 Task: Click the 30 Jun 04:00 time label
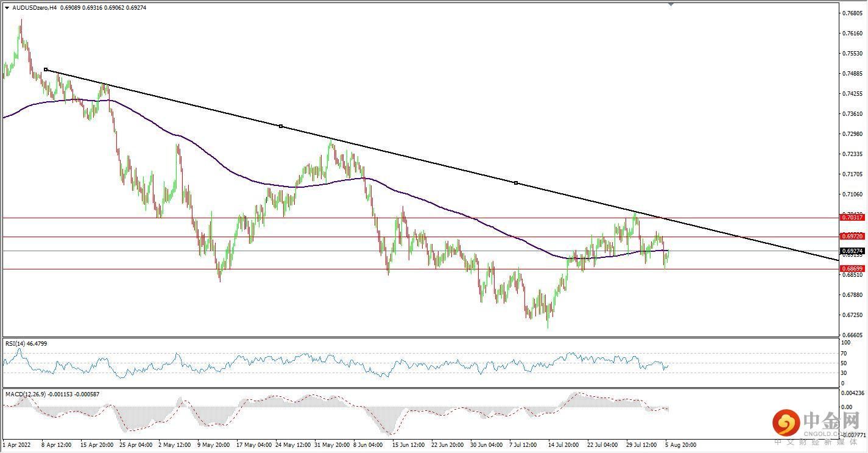(488, 445)
